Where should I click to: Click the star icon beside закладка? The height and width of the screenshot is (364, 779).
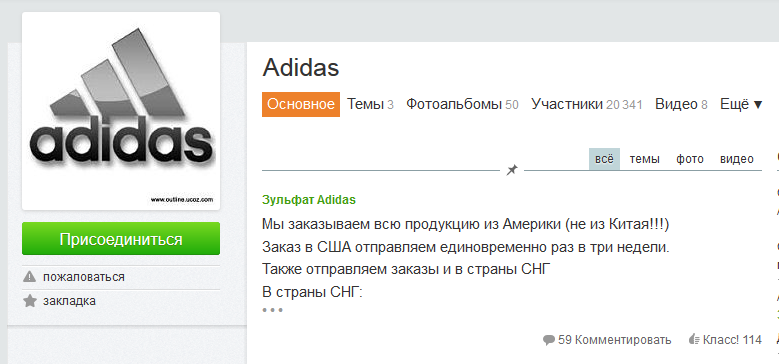[30, 301]
